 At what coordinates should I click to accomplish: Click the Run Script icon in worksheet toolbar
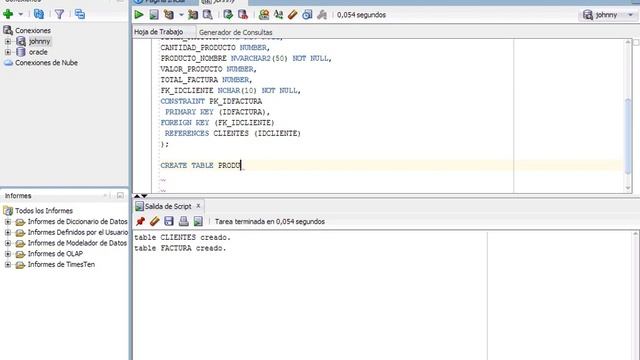154,15
